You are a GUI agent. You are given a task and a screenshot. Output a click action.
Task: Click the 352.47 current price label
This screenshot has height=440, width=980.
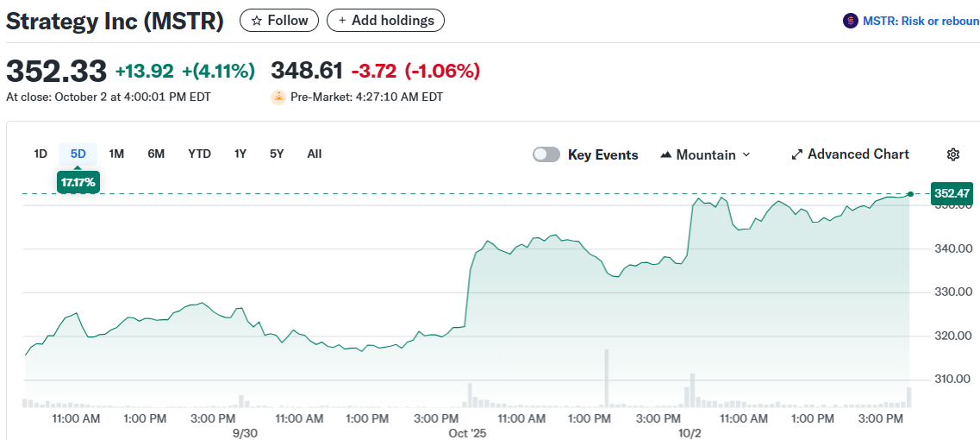tap(952, 193)
